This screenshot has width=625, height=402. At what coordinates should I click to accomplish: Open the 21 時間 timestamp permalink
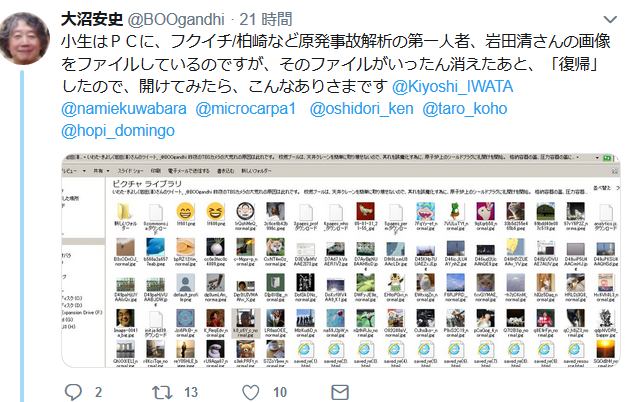coord(266,19)
